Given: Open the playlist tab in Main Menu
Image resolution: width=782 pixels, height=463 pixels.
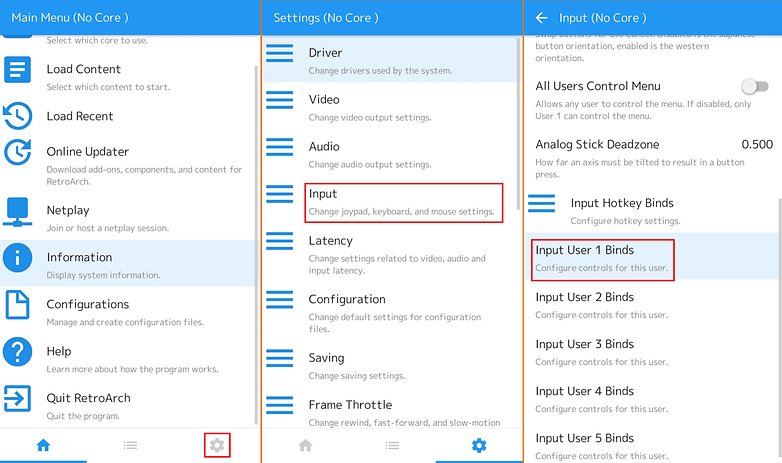Looking at the screenshot, I should [x=130, y=445].
